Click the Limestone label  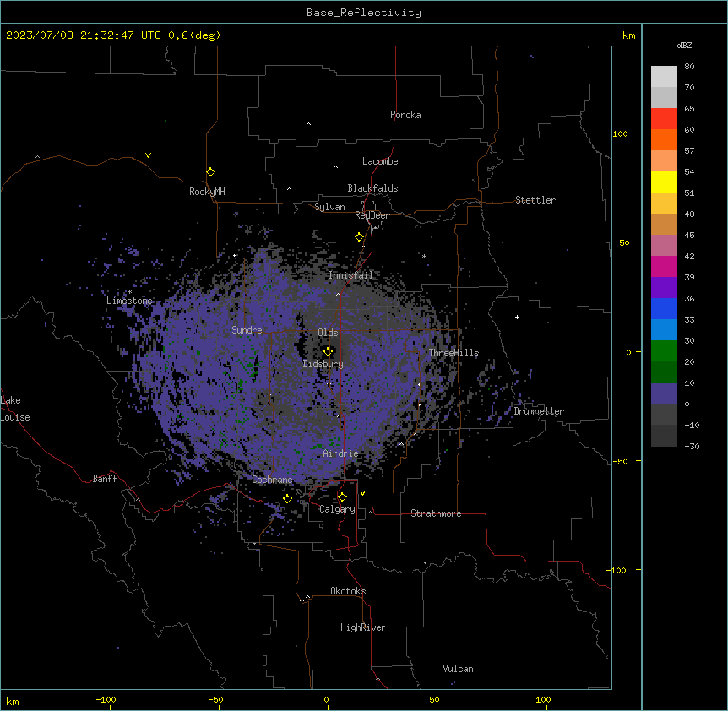tap(129, 301)
